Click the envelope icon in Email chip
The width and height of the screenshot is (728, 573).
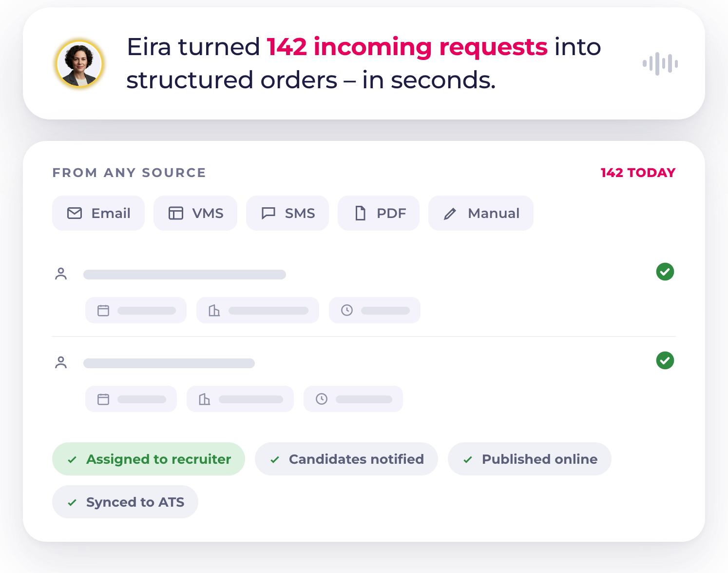point(75,213)
